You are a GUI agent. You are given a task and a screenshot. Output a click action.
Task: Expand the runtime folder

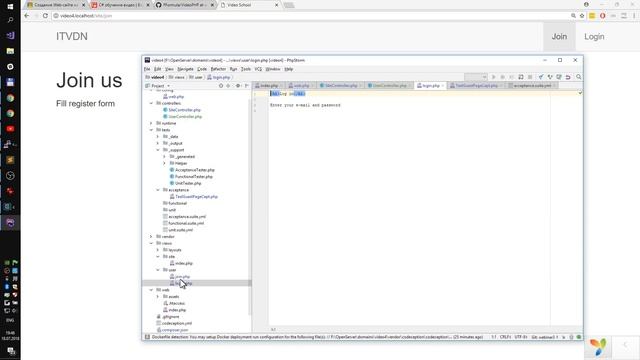click(x=151, y=123)
